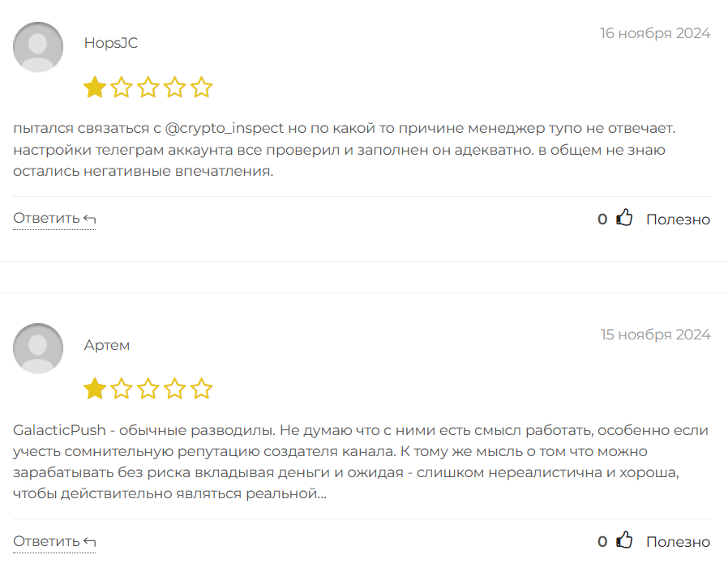This screenshot has width=728, height=576.
Task: Click HopsJC's user avatar icon
Action: 38,47
